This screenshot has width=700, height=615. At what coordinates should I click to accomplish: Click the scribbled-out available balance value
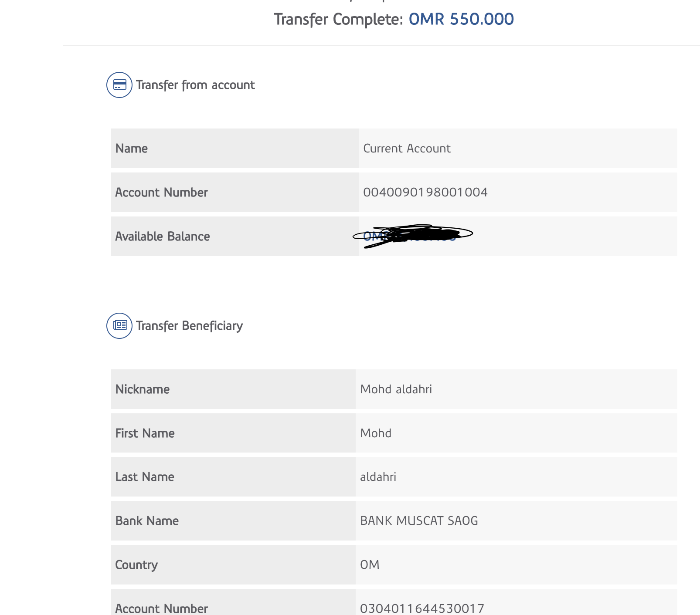[x=412, y=236]
